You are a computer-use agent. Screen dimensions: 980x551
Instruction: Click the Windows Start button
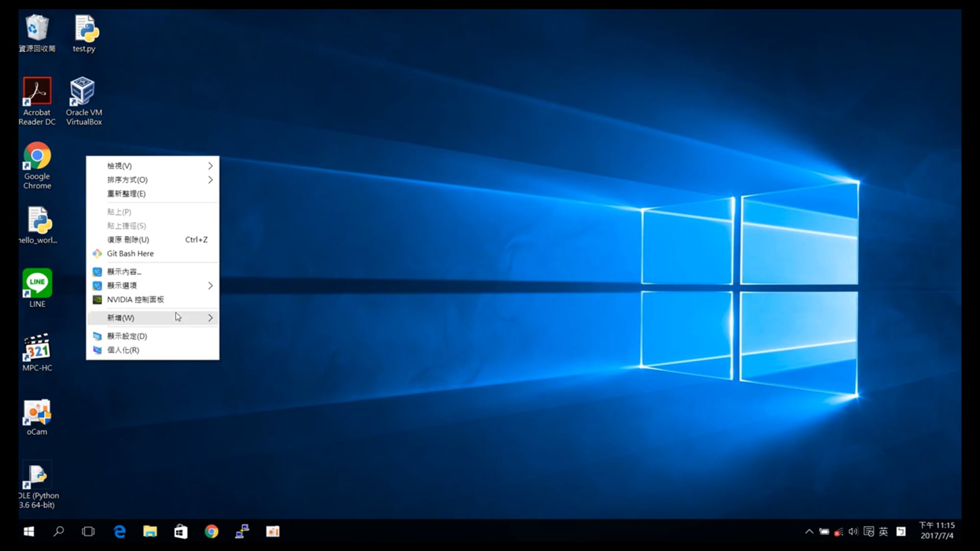tap(29, 532)
